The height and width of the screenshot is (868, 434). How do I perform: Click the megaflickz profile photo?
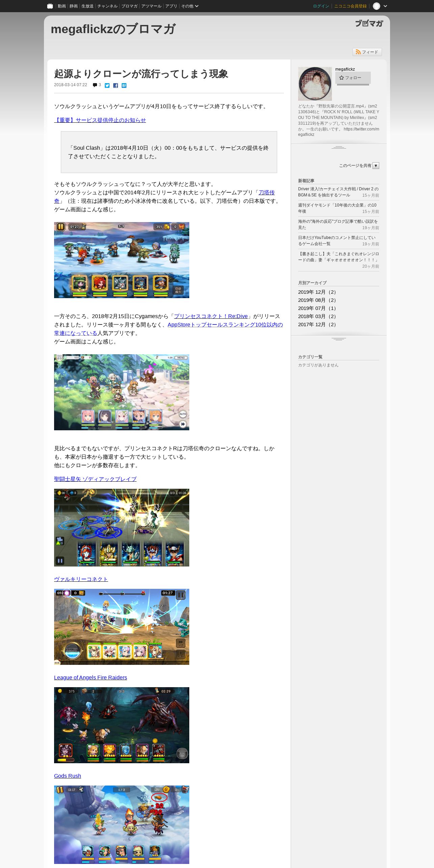(x=315, y=84)
